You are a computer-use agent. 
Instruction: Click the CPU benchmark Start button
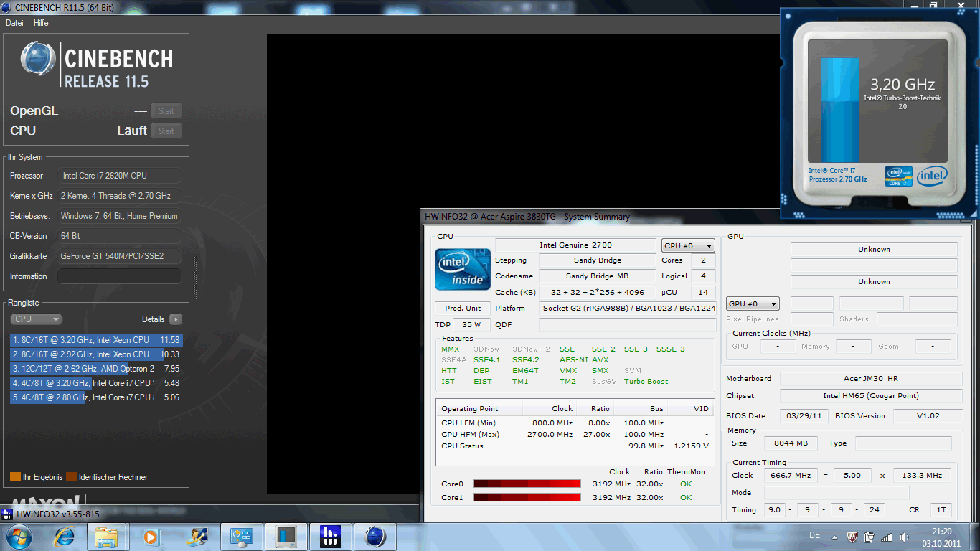point(166,131)
